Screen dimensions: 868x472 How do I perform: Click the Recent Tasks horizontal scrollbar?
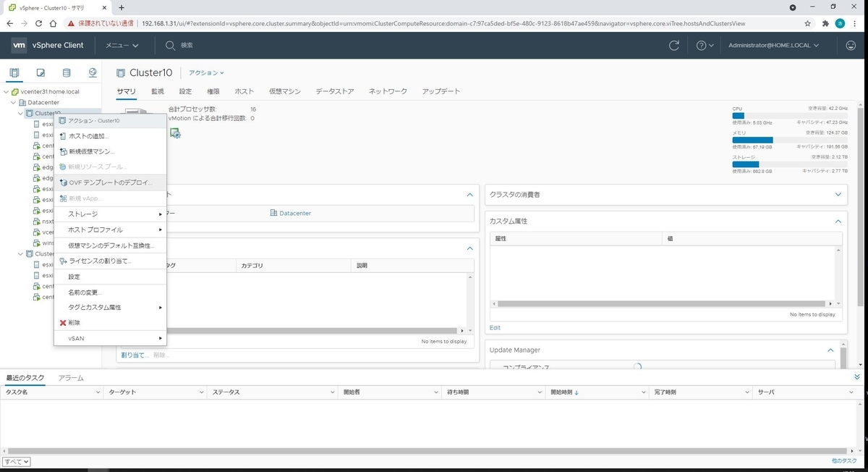(x=427, y=451)
